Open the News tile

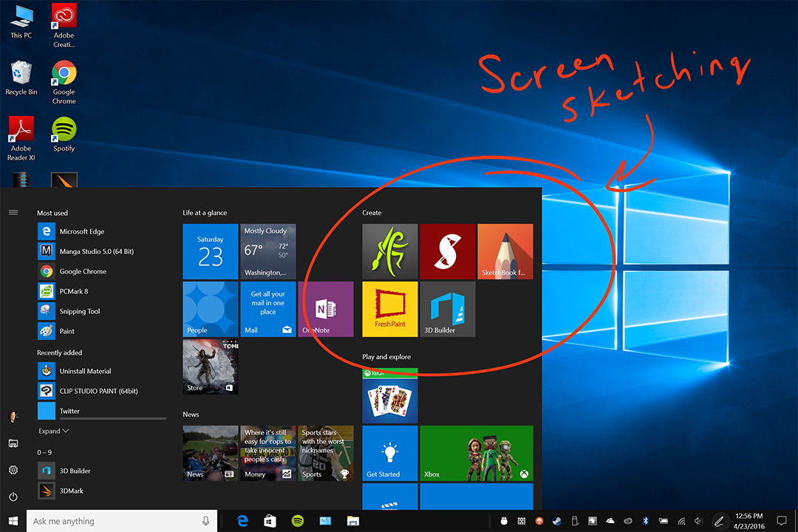(210, 453)
